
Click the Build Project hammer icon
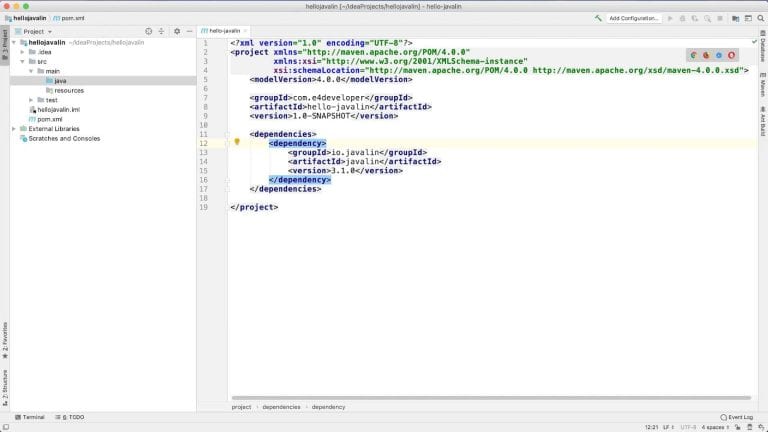coord(598,18)
